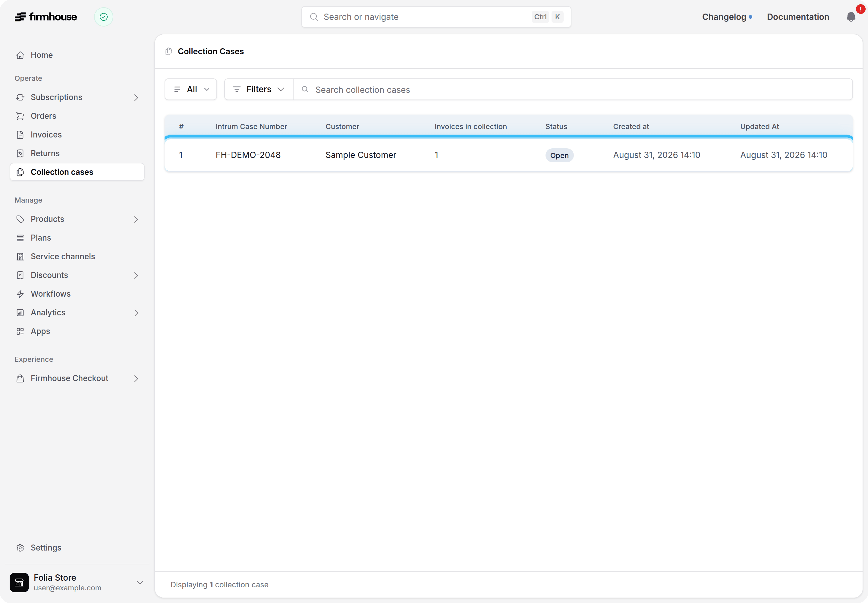Screen dimensions: 868x603
Task: Click the Created at column header
Action: coord(631,127)
